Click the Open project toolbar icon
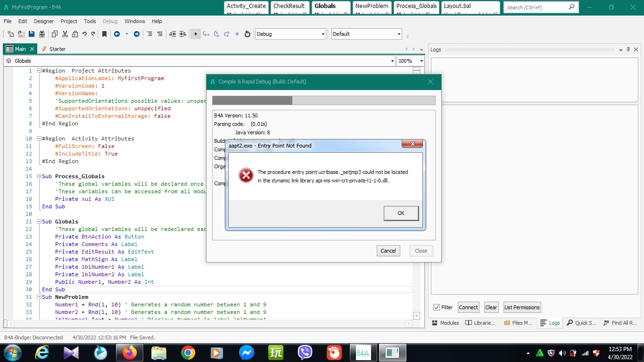644x362 pixels. tap(21, 34)
